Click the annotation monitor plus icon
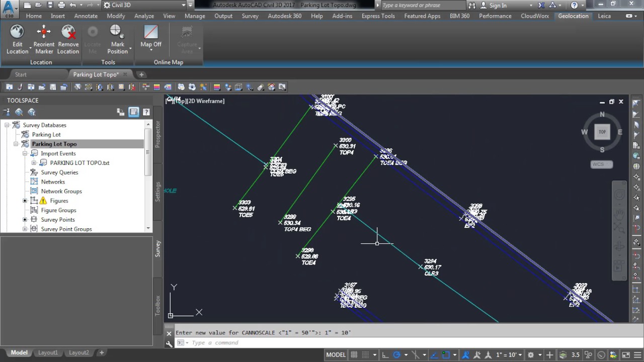This screenshot has height=362, width=644. [549, 355]
